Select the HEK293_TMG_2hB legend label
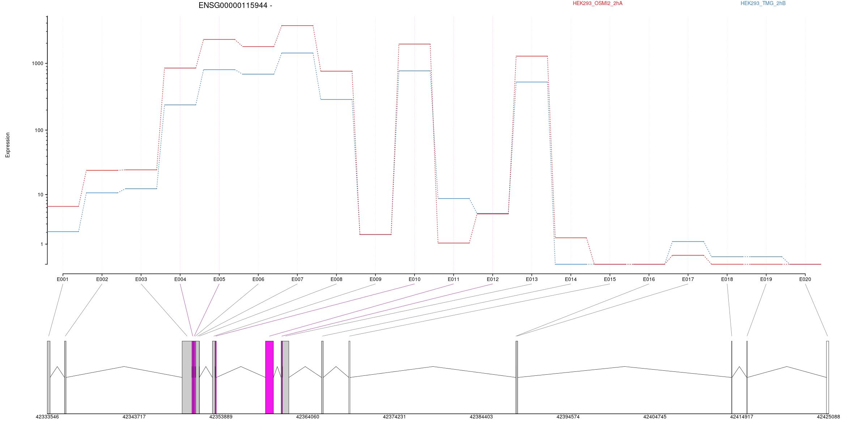The image size is (868, 434). (x=763, y=3)
